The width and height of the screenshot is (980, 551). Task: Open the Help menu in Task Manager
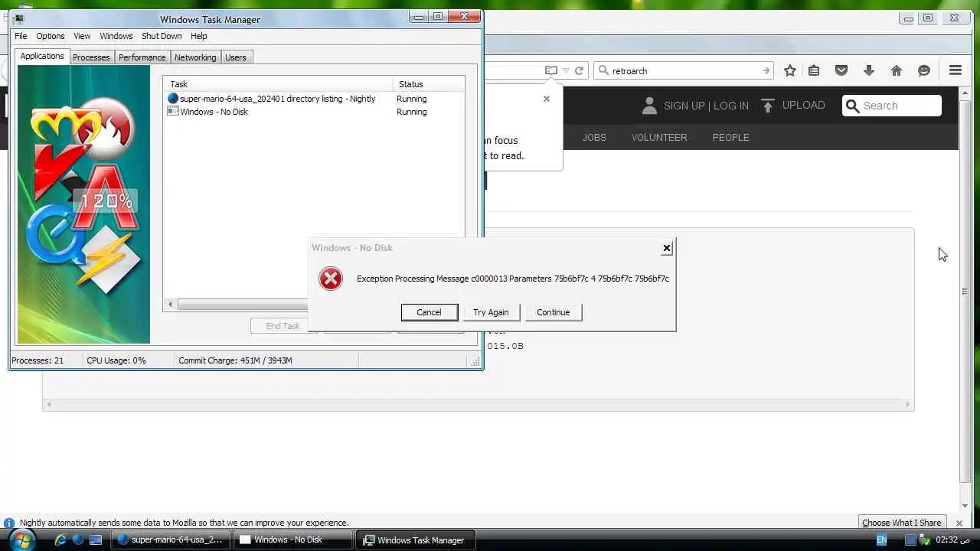click(199, 36)
